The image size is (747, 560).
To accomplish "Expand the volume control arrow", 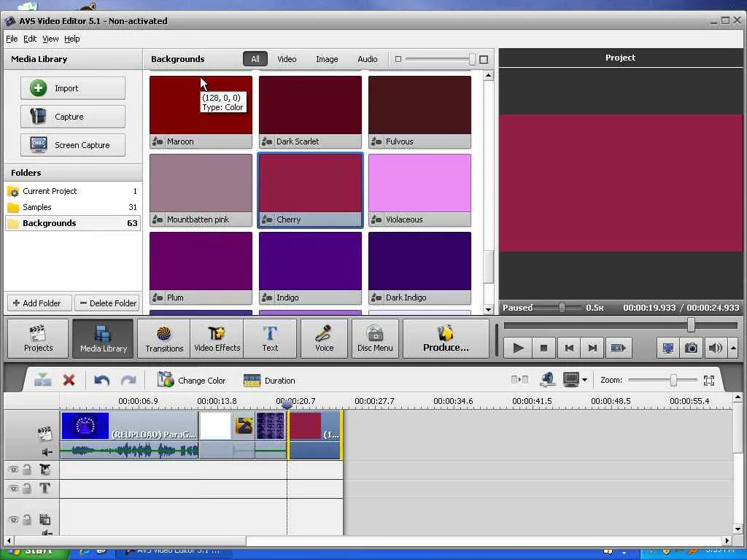I will coord(732,348).
